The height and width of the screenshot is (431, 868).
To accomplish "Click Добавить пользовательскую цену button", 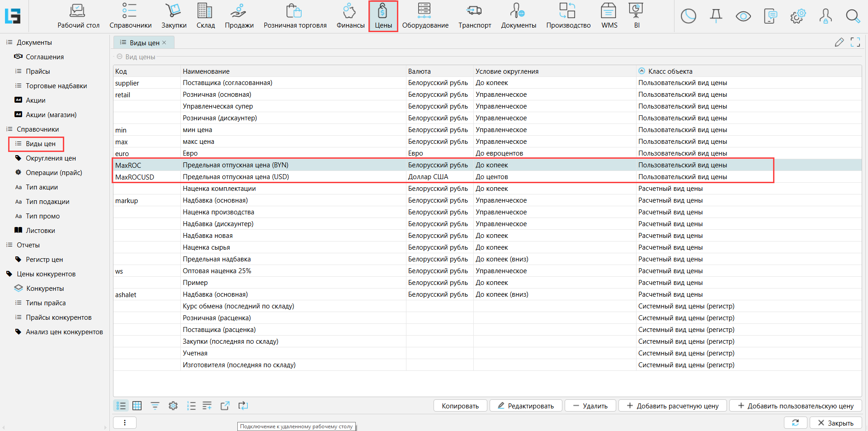I will pyautogui.click(x=795, y=406).
